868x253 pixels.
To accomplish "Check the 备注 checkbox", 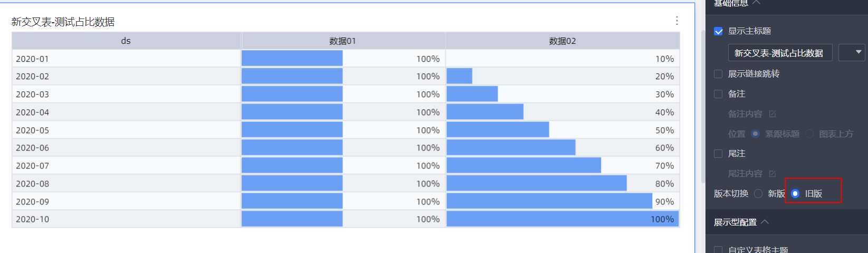I will point(718,94).
